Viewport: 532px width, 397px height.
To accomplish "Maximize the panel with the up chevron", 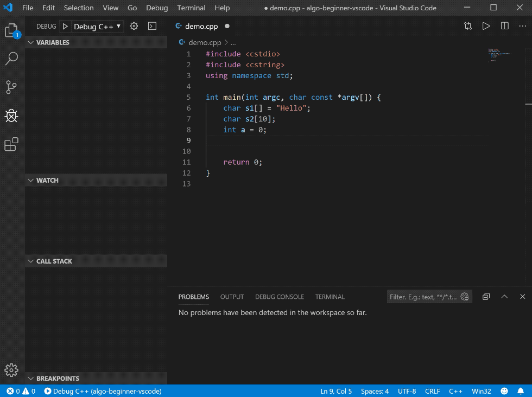I will click(504, 297).
